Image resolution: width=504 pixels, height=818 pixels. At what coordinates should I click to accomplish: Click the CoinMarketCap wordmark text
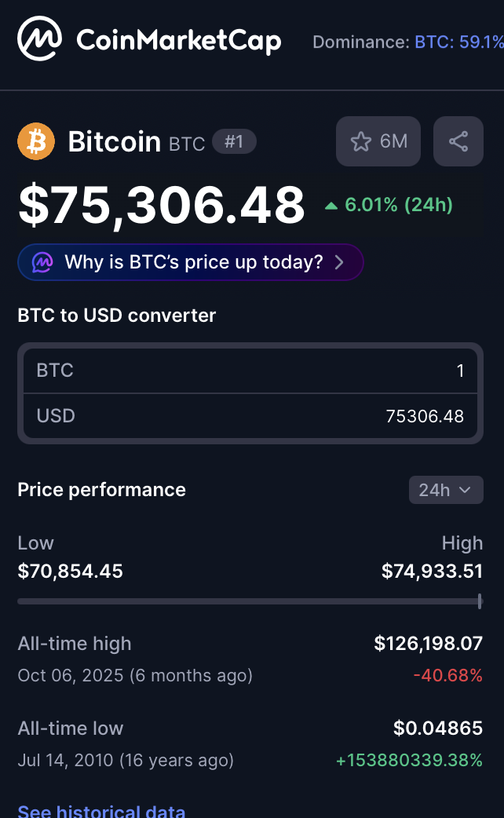[178, 39]
